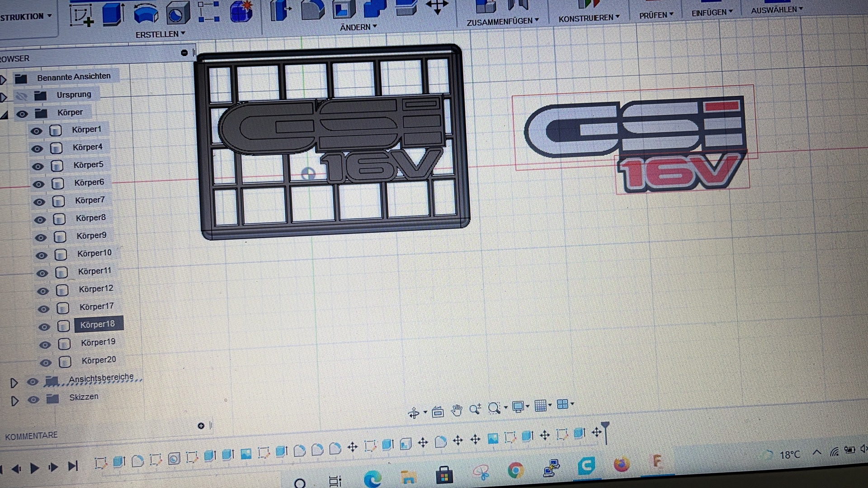Expand the Ansichtsbereiche folder

pyautogui.click(x=14, y=383)
